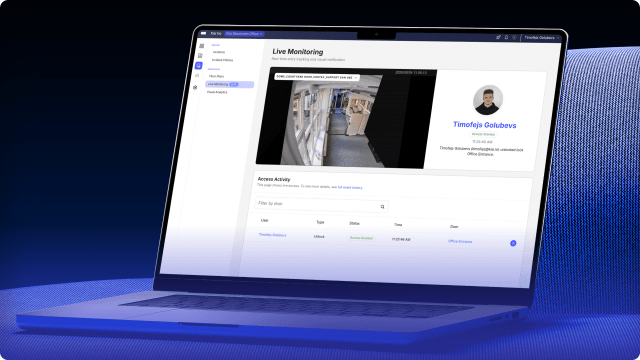The width and height of the screenshot is (640, 360).
Task: Open the grid icon in left sidebar
Action: coord(202,46)
